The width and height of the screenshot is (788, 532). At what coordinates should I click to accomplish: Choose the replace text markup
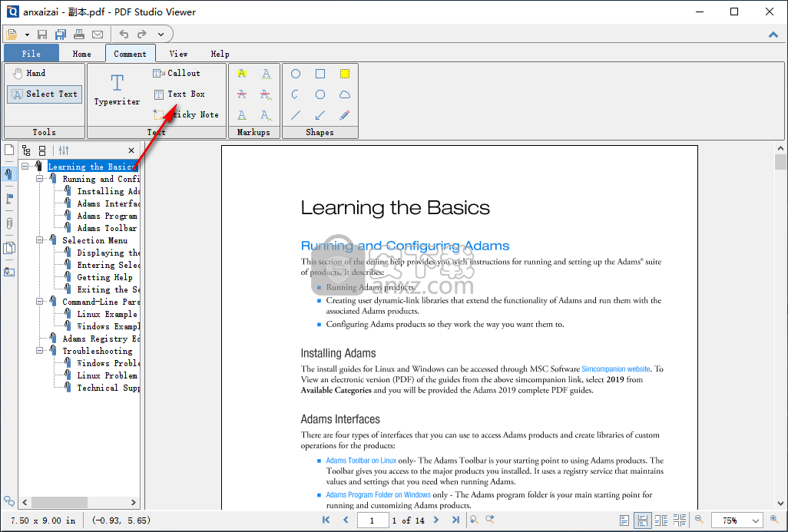point(266,94)
